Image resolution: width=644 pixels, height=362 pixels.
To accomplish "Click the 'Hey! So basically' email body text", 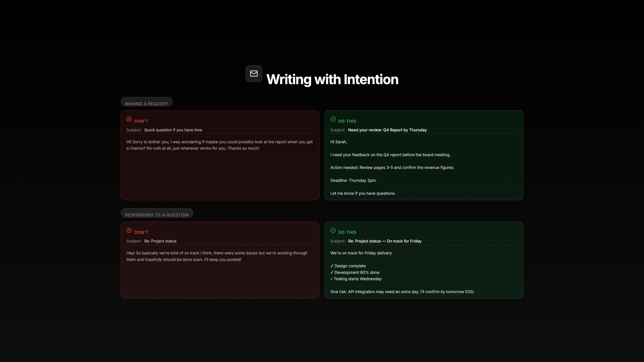I will (217, 256).
